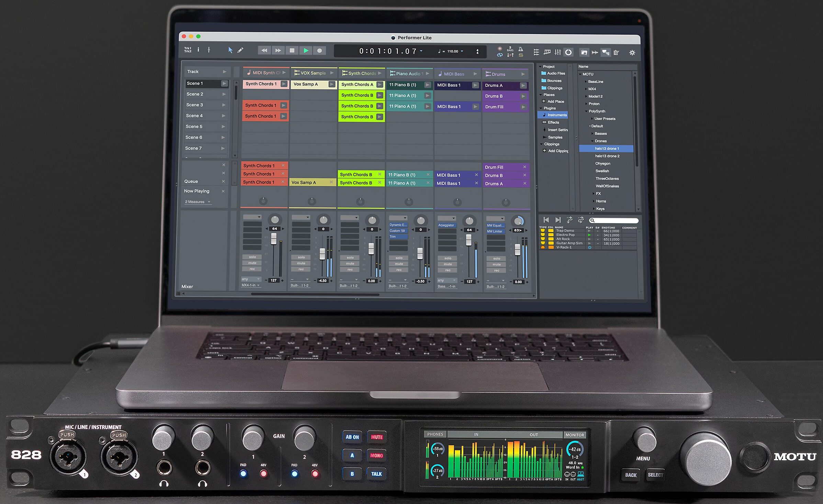Launch Scene 4 play arrow

[x=224, y=116]
